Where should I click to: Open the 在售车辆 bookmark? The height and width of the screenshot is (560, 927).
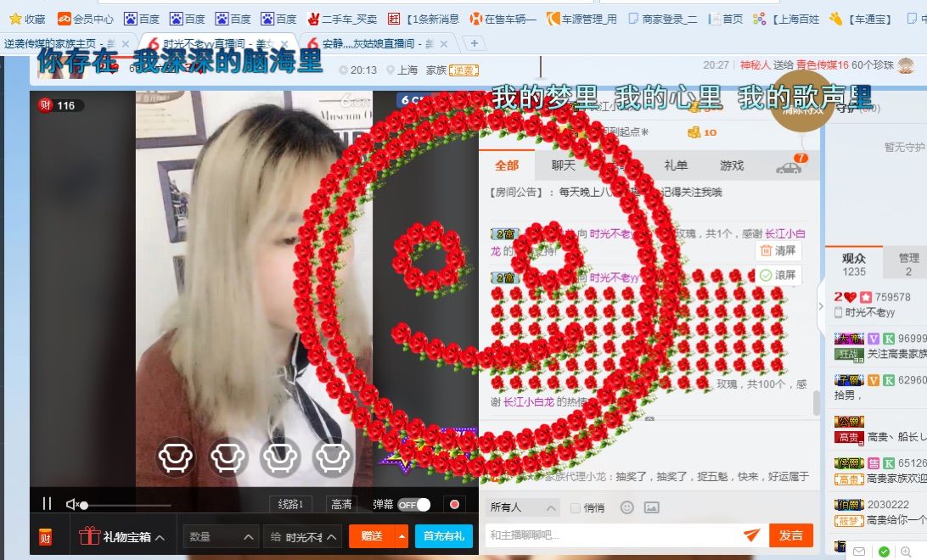click(503, 19)
